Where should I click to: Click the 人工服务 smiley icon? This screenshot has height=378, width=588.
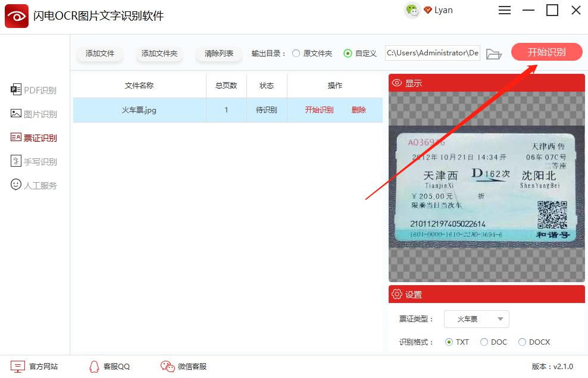pyautogui.click(x=15, y=185)
